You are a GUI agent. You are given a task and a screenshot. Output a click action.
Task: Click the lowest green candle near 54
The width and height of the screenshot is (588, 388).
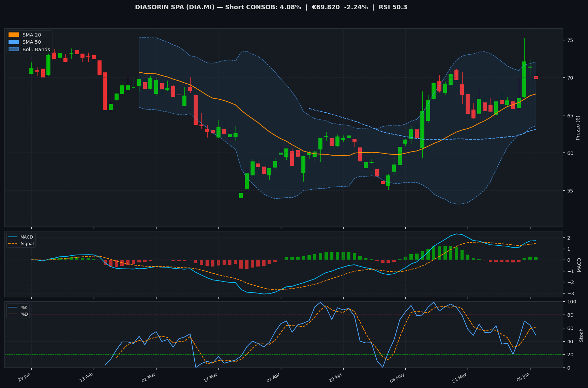(x=241, y=196)
